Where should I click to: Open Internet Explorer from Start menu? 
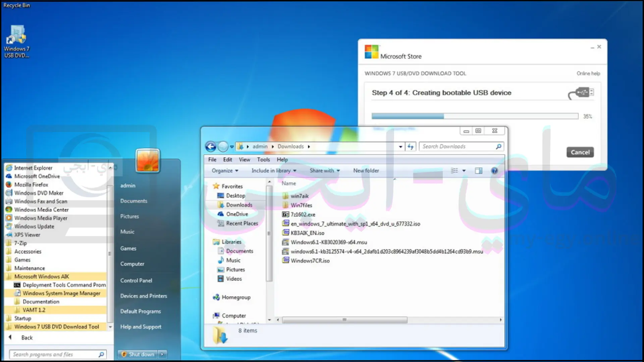[29, 168]
